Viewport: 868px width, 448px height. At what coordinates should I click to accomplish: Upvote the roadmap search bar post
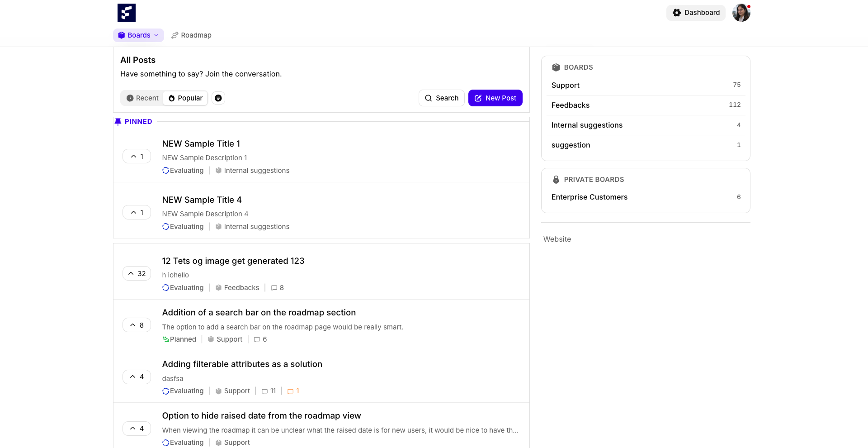(x=137, y=325)
